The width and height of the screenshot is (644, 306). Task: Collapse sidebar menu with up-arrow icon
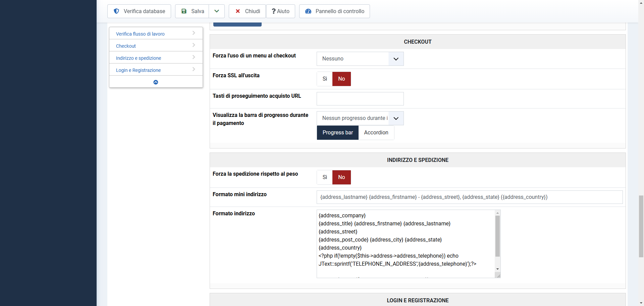[156, 82]
